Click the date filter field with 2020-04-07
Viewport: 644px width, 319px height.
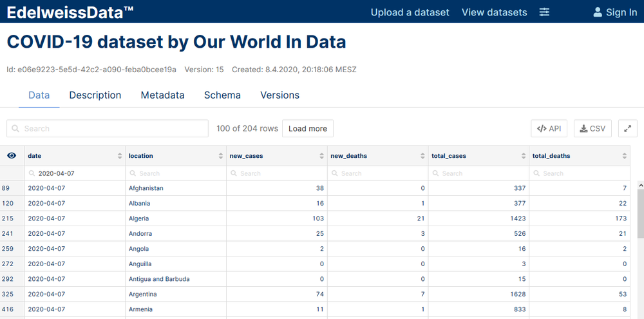coord(75,173)
